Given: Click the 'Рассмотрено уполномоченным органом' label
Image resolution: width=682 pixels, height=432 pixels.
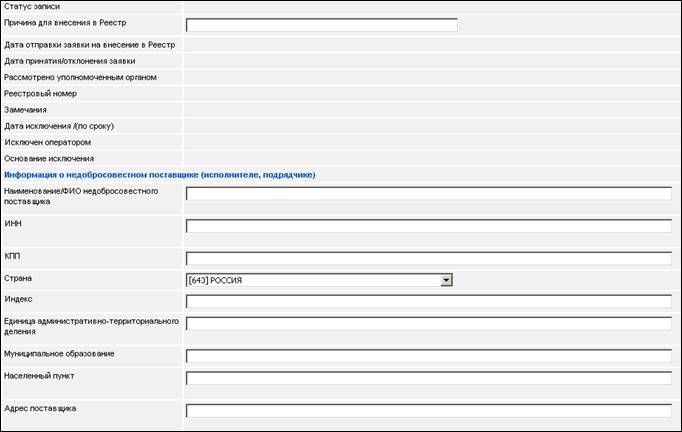Looking at the screenshot, I should pyautogui.click(x=80, y=77).
